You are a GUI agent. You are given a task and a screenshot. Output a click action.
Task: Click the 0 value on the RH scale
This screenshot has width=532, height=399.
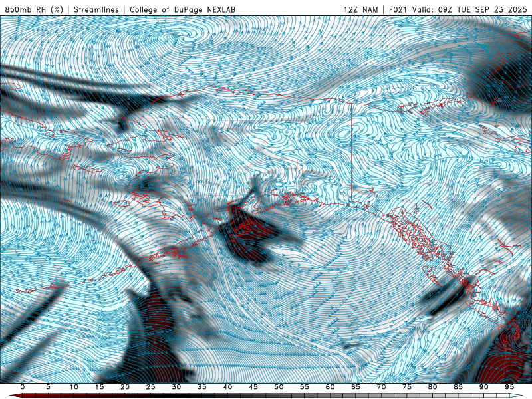tap(23, 387)
